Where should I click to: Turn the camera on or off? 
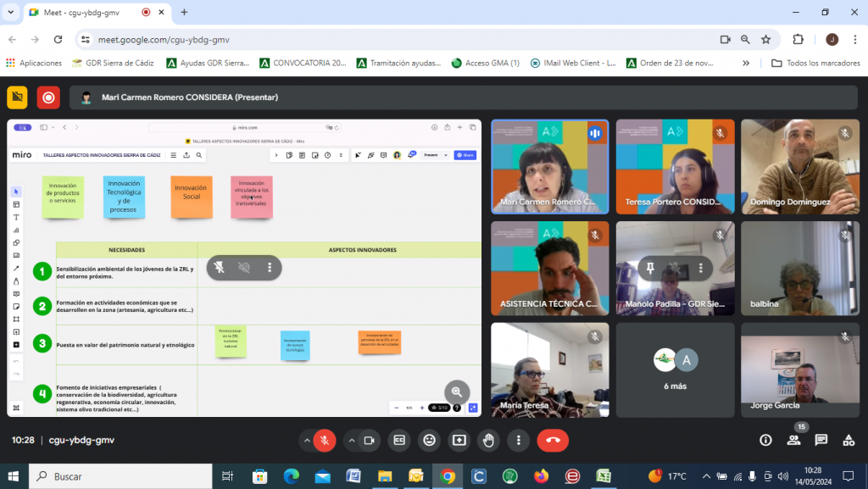point(370,441)
